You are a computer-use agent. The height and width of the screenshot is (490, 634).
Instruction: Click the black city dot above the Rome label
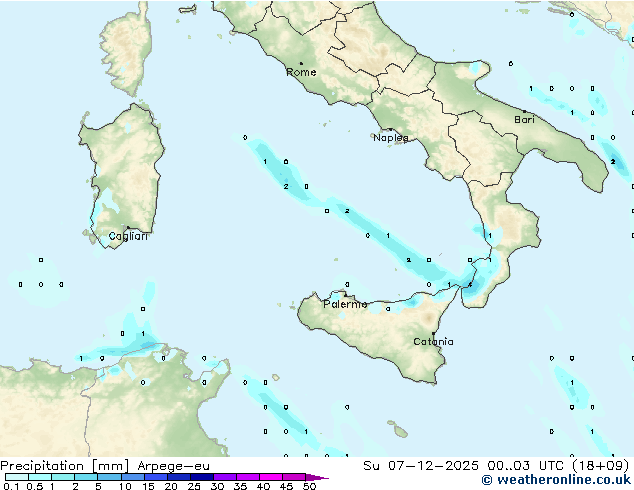point(301,63)
